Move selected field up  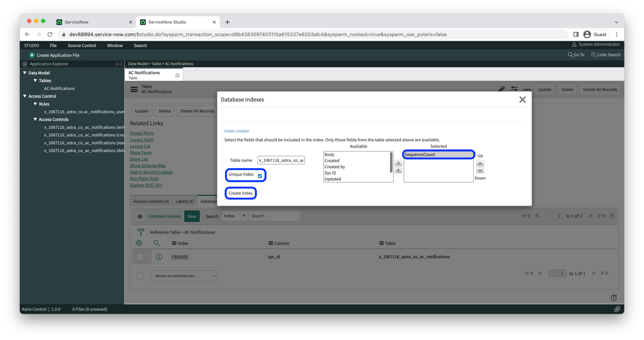(480, 163)
